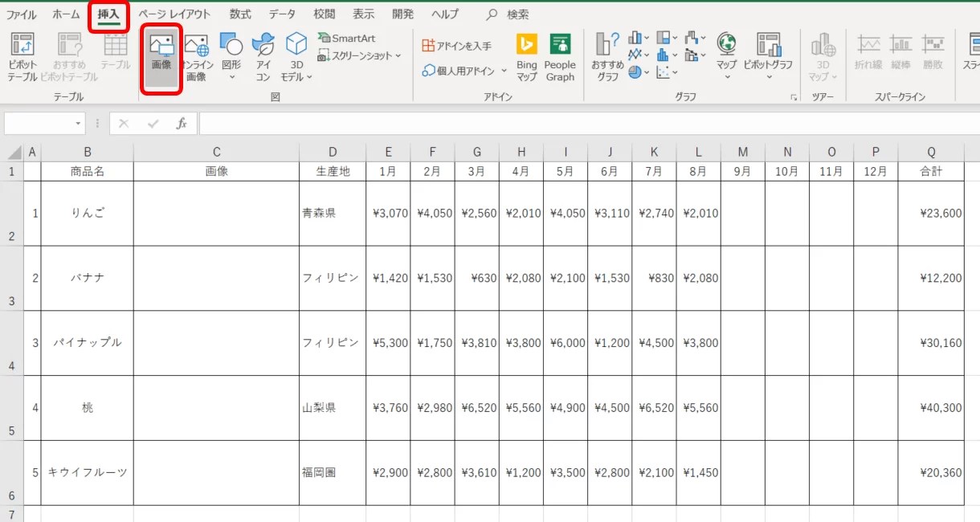This screenshot has height=522, width=980.
Task: Insert a 折れ線 sparkline
Action: pyautogui.click(x=868, y=52)
